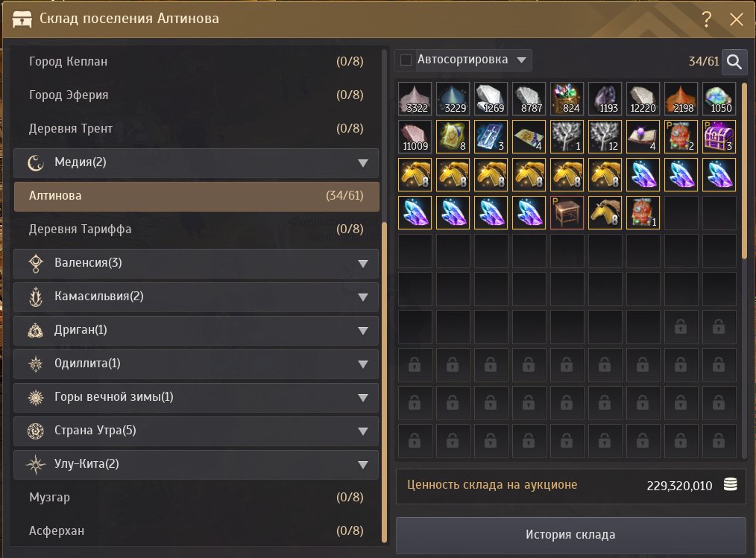
Task: Click the white tree item with count 12
Action: [605, 137]
